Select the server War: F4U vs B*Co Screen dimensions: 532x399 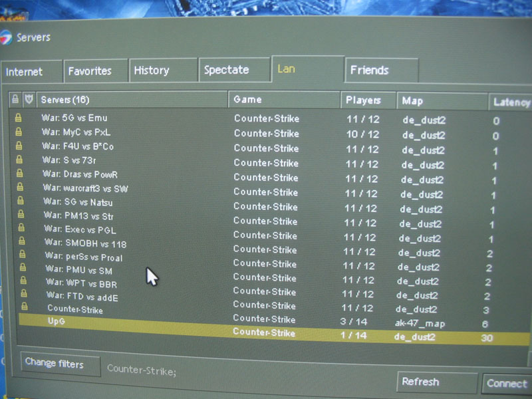(x=78, y=146)
